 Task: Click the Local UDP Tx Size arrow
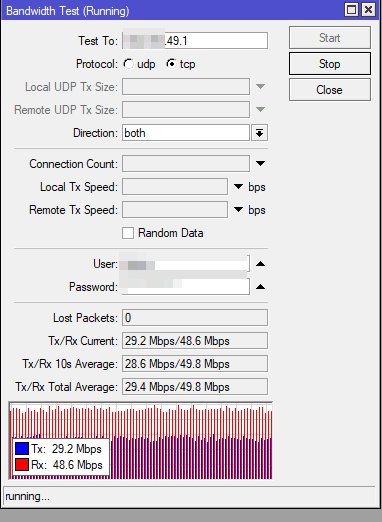coord(260,87)
